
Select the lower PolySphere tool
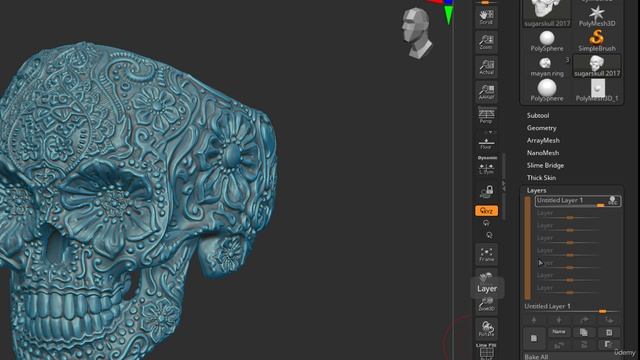[547, 91]
